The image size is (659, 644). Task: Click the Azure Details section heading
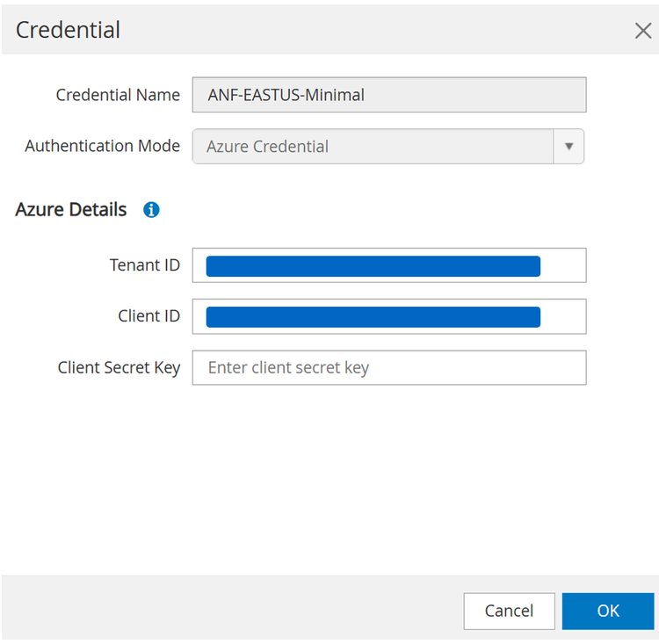(71, 210)
